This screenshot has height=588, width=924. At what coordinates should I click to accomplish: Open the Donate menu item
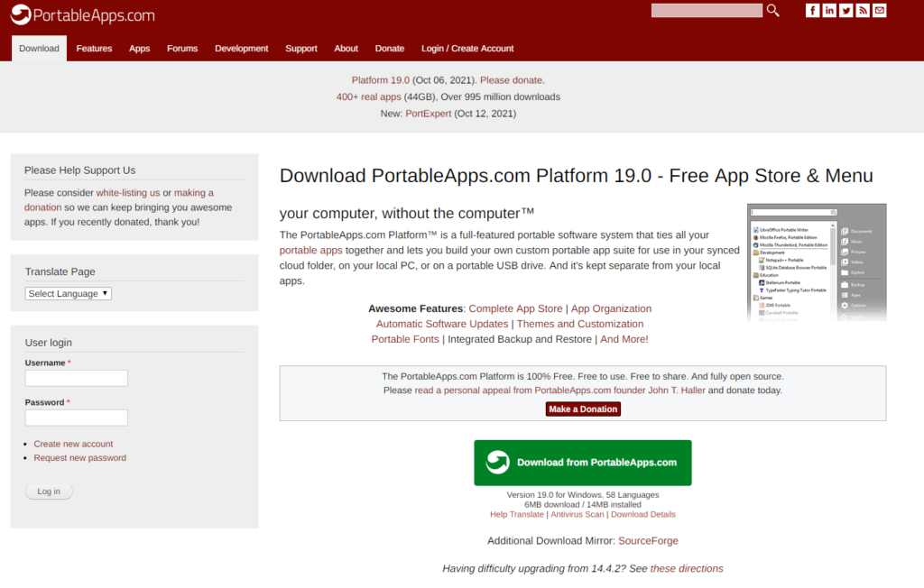coord(390,49)
